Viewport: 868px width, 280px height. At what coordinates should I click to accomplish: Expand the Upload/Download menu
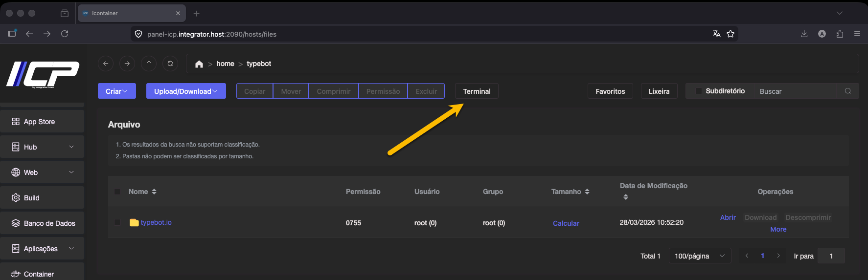pyautogui.click(x=186, y=91)
